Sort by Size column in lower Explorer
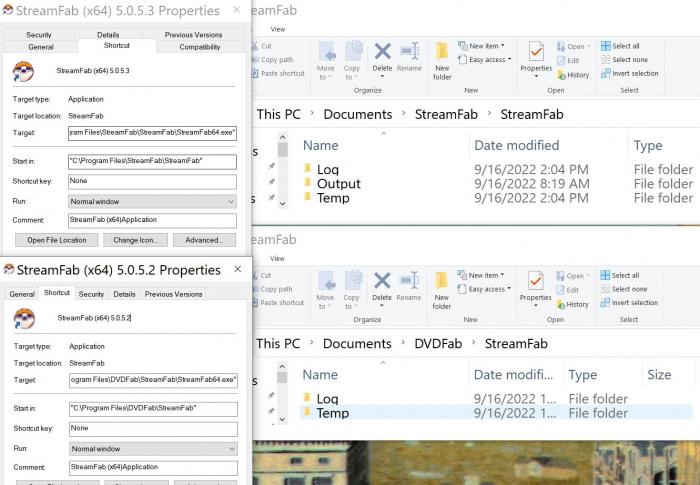 (x=659, y=375)
